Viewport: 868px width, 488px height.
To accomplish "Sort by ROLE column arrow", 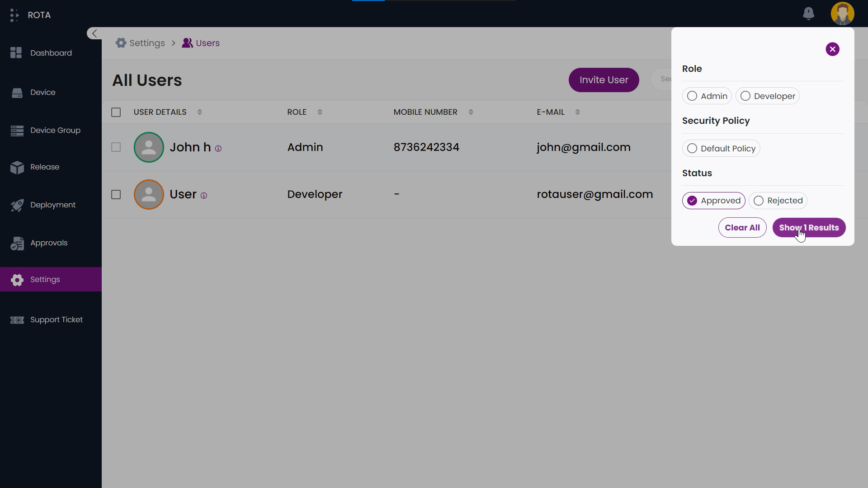I will pyautogui.click(x=320, y=112).
